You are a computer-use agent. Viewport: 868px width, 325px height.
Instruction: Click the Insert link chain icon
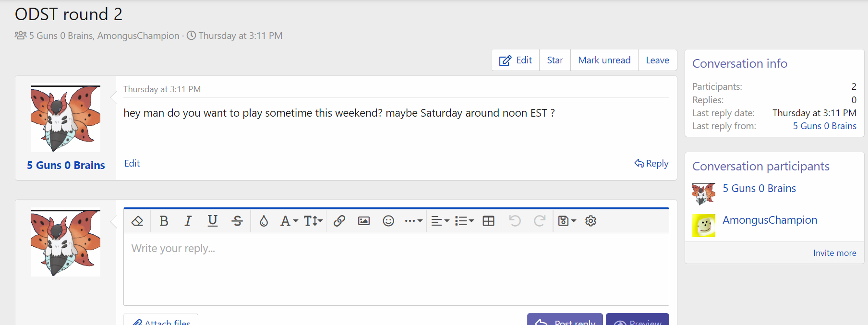[339, 221]
